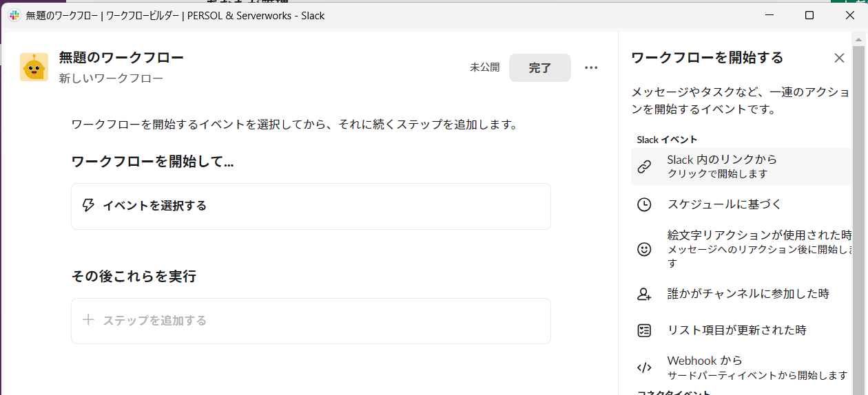The height and width of the screenshot is (395, 868).
Task: Close the ワークフローを開始する side panel
Action: (x=839, y=58)
